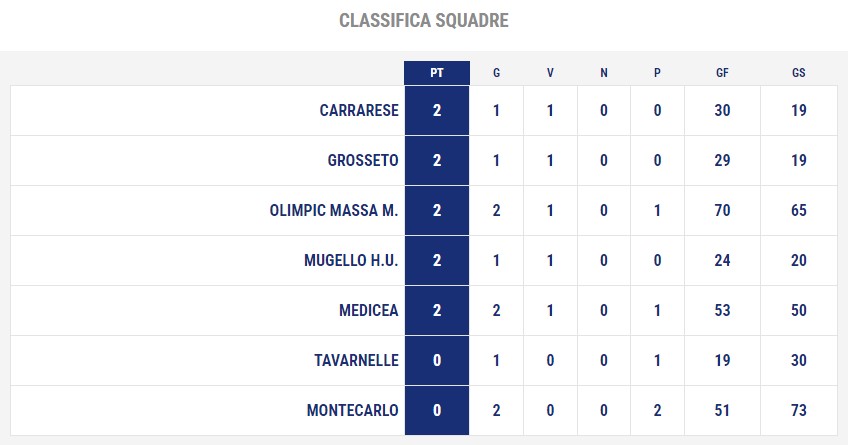Select Montecarlo's goals-against value 73

(799, 411)
